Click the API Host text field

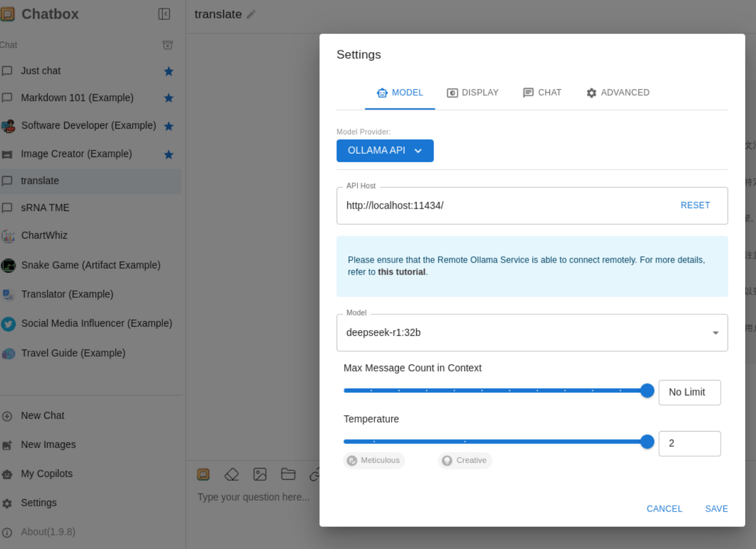coord(505,206)
